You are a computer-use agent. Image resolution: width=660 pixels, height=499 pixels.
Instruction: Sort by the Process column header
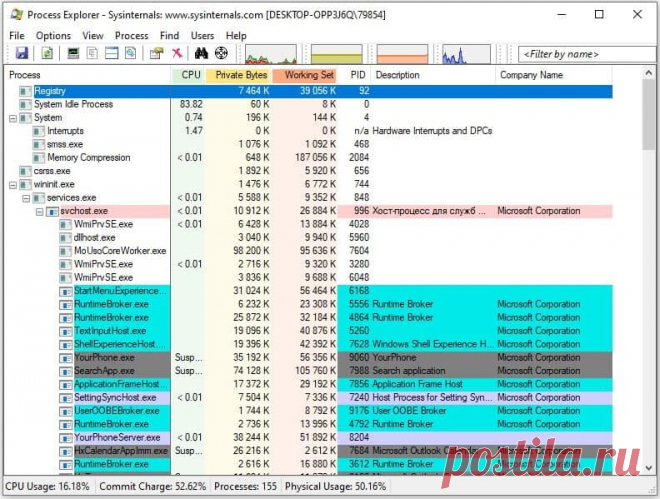coord(87,75)
